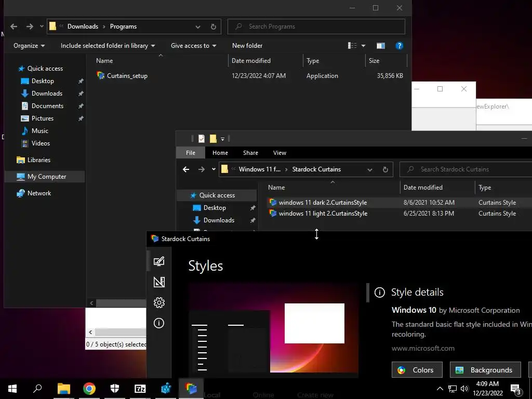Open the design tools icon in Curtains sidebar
The image size is (532, 399).
[x=159, y=282]
